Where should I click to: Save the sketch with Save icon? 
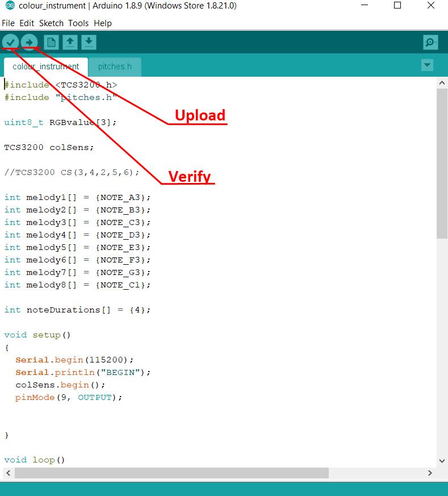(x=89, y=42)
